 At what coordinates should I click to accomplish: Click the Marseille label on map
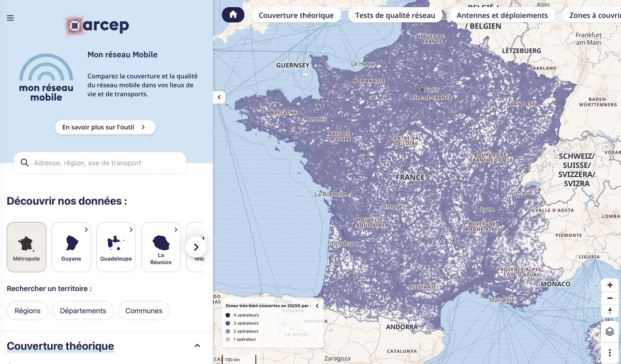click(502, 299)
